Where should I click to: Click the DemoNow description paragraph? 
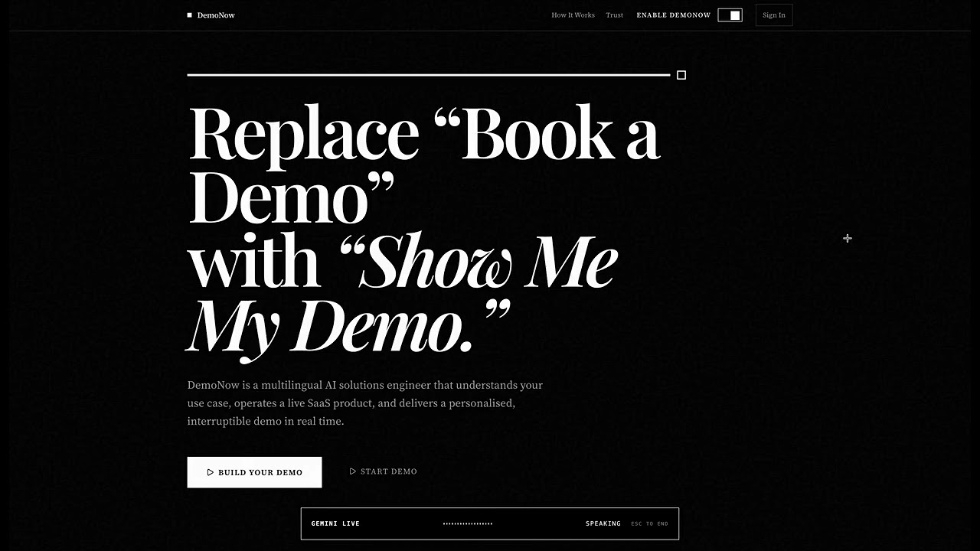pos(365,403)
